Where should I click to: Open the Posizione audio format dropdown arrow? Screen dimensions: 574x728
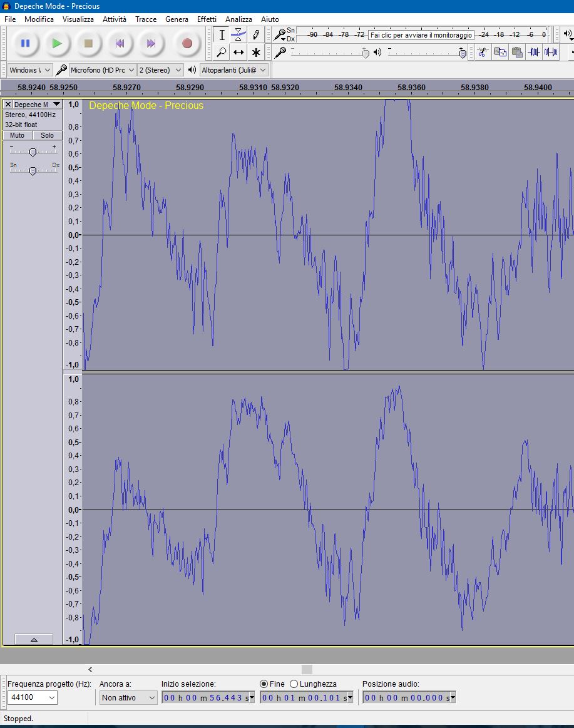tap(453, 697)
